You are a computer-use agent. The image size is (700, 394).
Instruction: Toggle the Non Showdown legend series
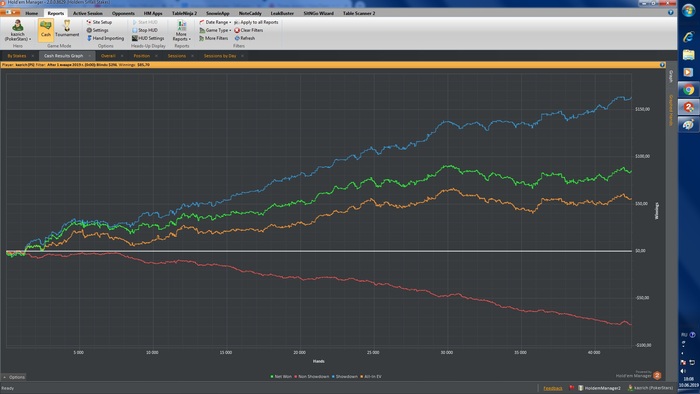tap(312, 377)
